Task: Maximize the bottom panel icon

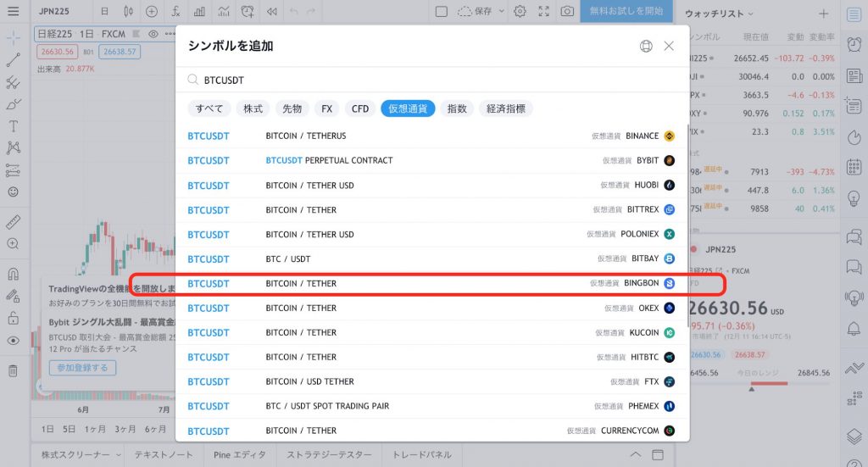Action: pyautogui.click(x=658, y=455)
